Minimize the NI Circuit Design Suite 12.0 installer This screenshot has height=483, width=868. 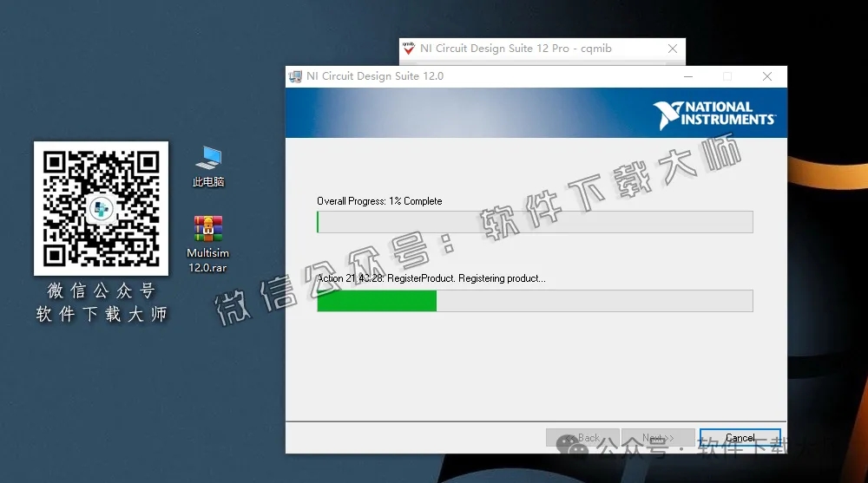[x=687, y=76]
